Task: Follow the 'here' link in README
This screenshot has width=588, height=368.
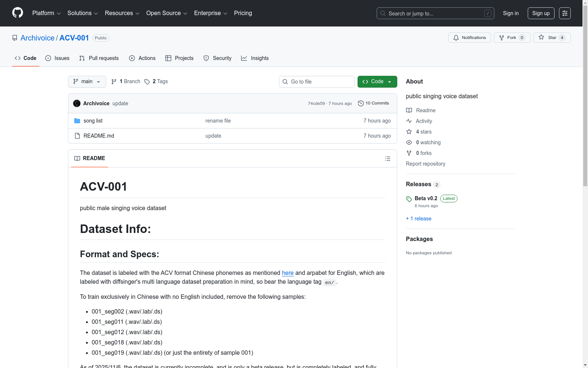Action: click(x=288, y=273)
